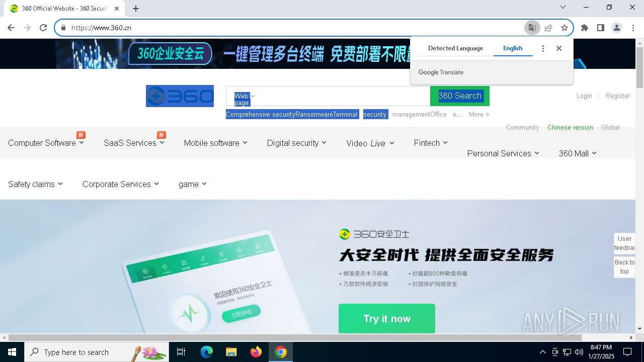Go back to the previous page
The image size is (644, 362).
point(11,28)
